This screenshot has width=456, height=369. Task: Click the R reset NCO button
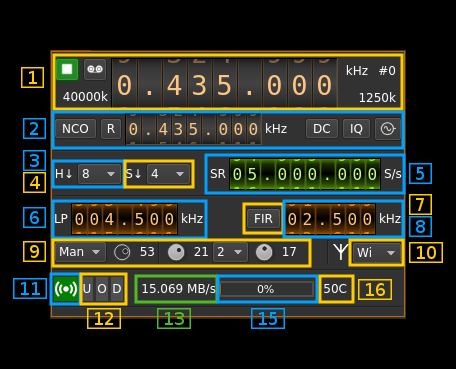(111, 129)
